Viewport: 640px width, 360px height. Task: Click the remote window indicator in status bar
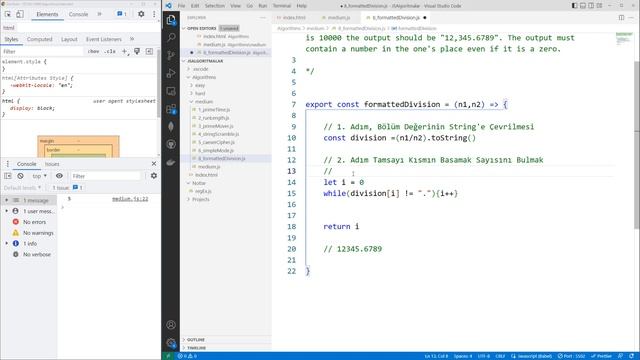click(168, 356)
